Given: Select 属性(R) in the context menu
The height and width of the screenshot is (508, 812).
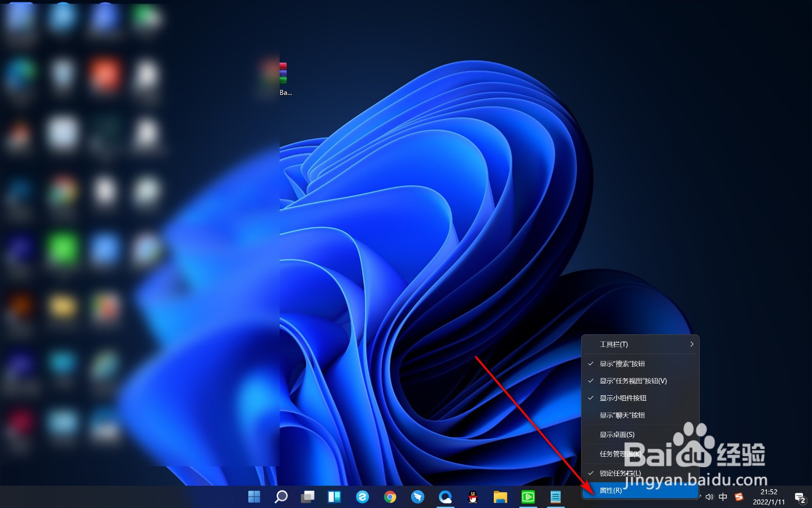Looking at the screenshot, I should pyautogui.click(x=640, y=490).
